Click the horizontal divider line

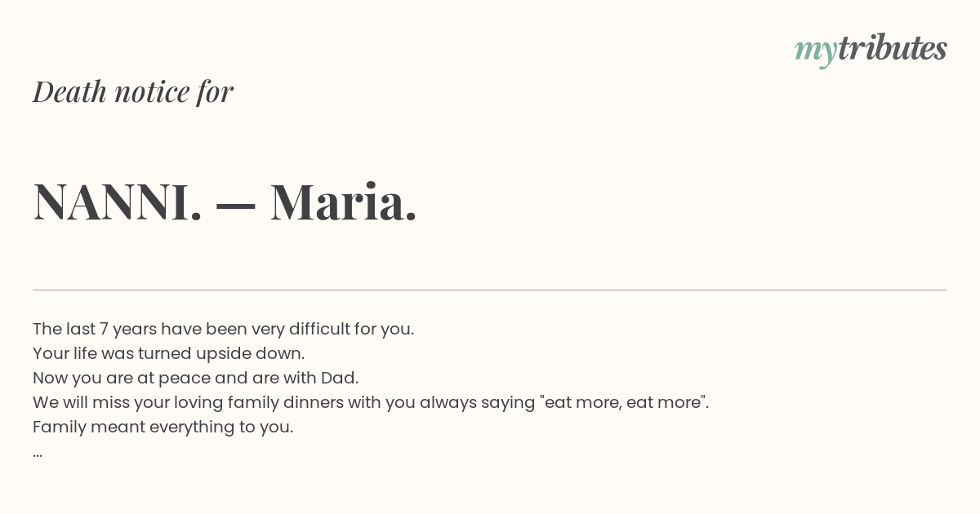pos(490,290)
